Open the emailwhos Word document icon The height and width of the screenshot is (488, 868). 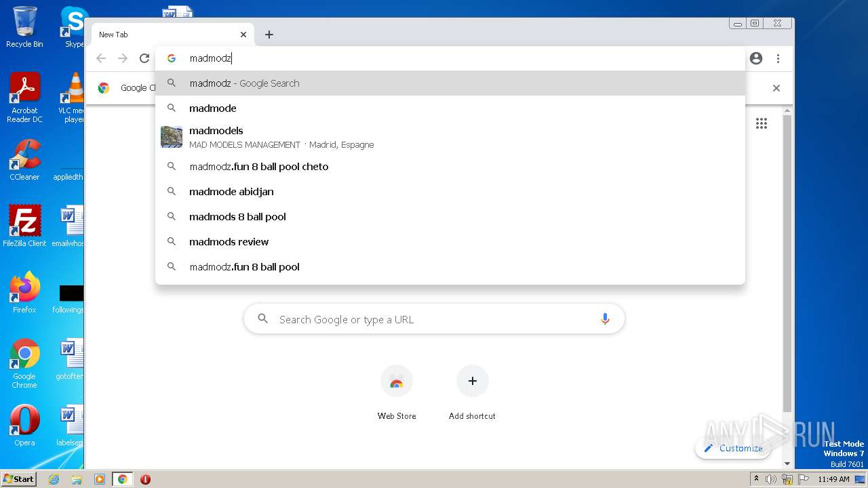click(68, 226)
